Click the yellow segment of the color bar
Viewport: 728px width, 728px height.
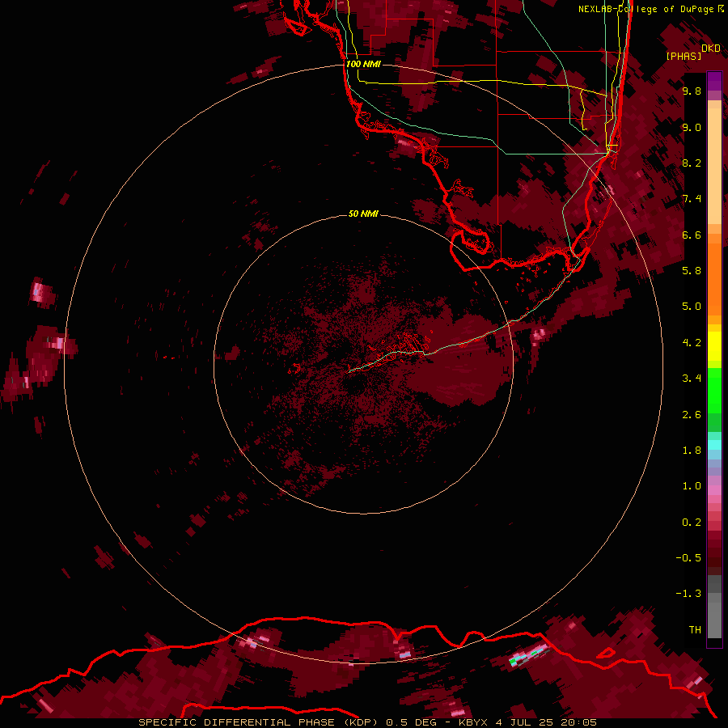tap(714, 346)
